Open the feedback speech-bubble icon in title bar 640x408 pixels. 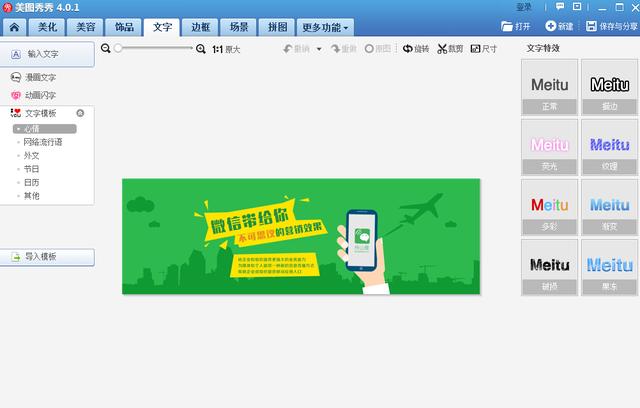point(560,7)
